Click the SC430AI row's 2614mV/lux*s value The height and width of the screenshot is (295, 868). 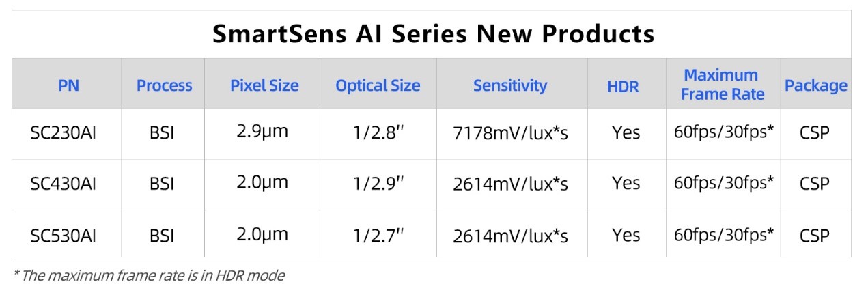click(x=510, y=184)
